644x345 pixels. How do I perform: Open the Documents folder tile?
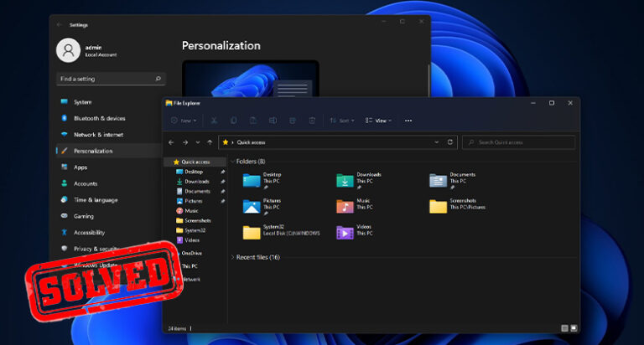click(x=453, y=181)
